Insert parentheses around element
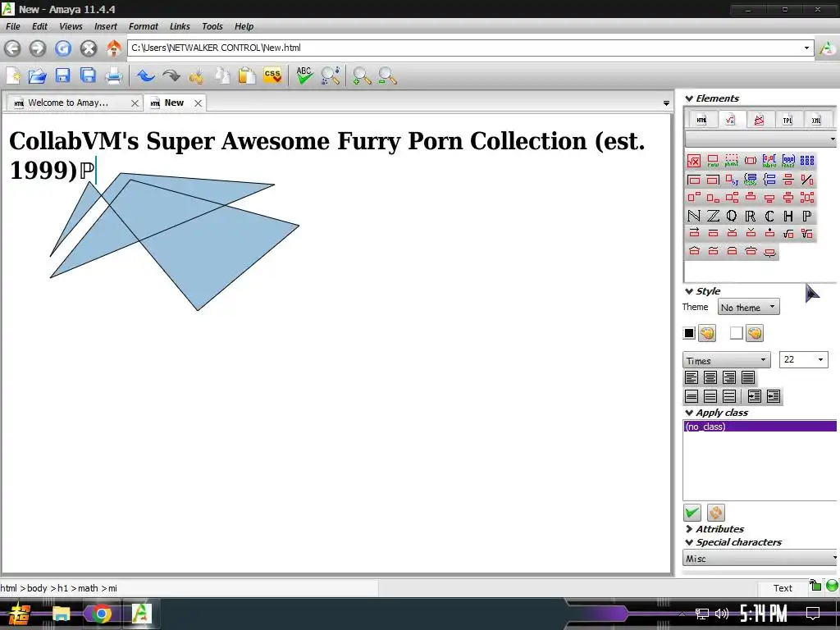 coord(751,160)
